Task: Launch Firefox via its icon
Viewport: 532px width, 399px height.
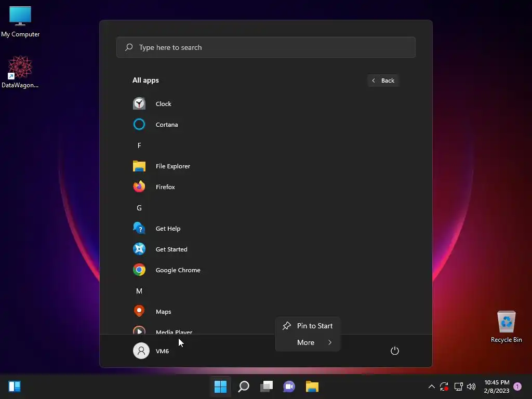Action: pos(139,187)
